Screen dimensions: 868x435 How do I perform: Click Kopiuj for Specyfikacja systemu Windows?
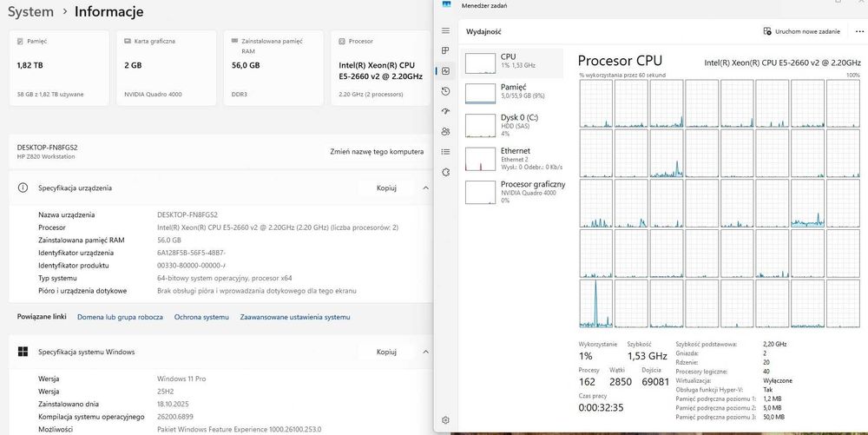pos(386,352)
